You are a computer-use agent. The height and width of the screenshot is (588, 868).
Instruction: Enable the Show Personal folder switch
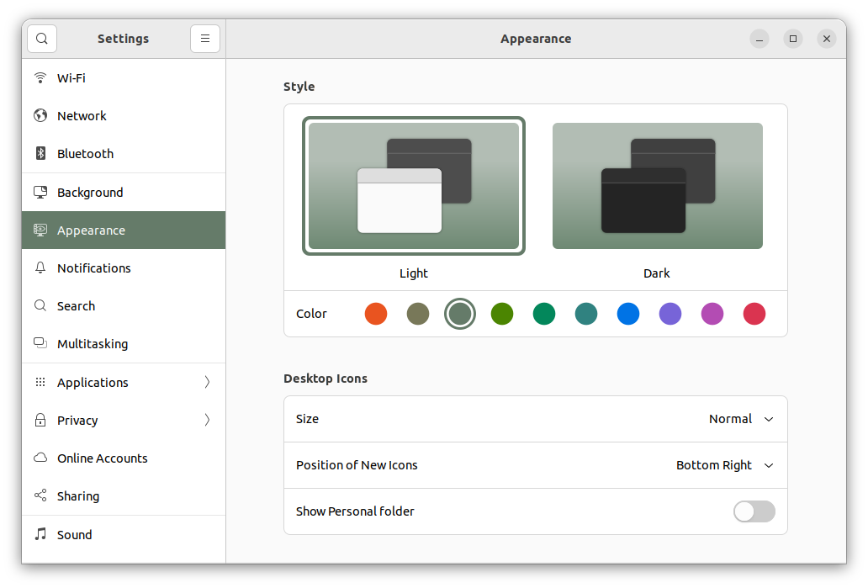754,511
